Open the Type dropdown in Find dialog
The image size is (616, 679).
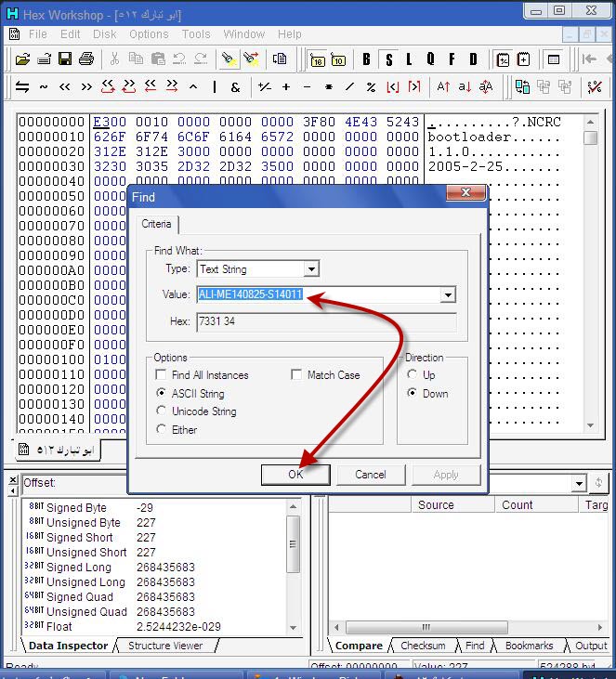click(311, 269)
